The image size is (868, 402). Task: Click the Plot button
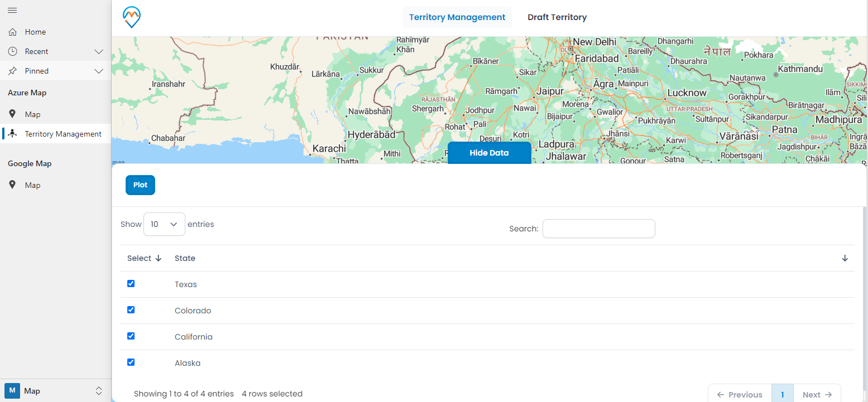coord(140,185)
